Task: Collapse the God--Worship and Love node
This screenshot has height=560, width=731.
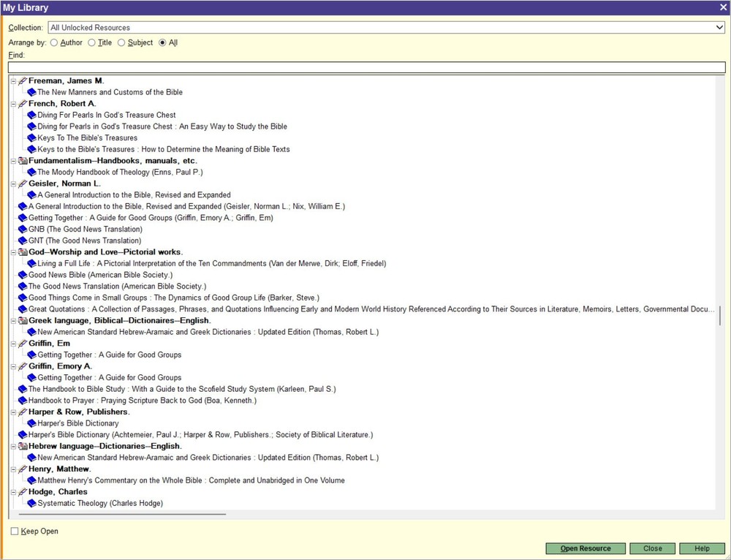Action: (13, 252)
